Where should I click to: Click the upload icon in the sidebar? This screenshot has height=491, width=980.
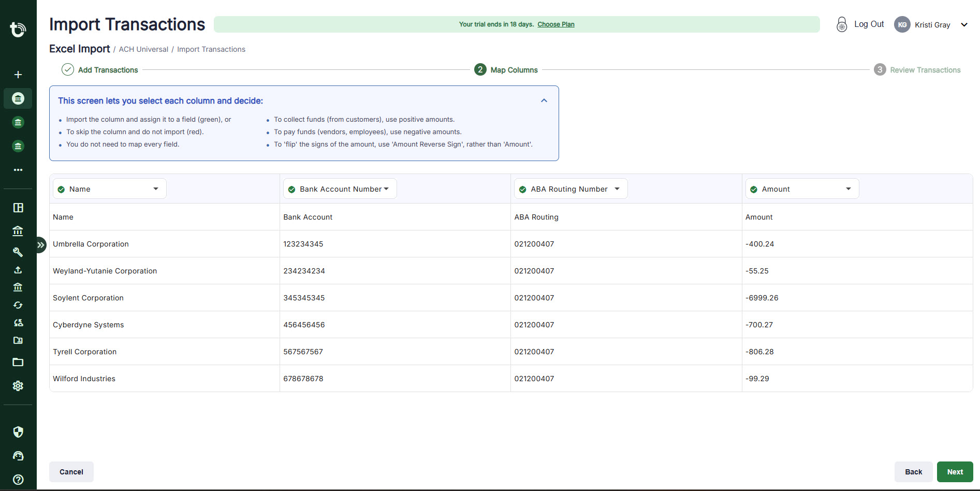(x=18, y=270)
